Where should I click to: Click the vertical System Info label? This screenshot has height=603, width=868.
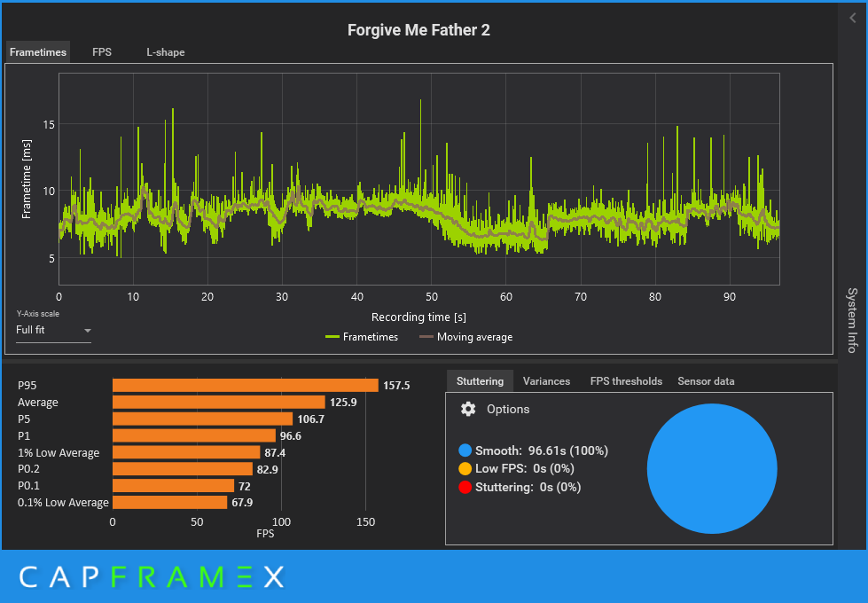pyautogui.click(x=853, y=320)
